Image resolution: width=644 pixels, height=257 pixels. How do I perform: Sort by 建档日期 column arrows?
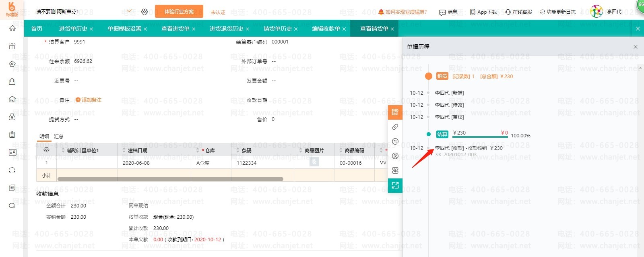(x=124, y=150)
